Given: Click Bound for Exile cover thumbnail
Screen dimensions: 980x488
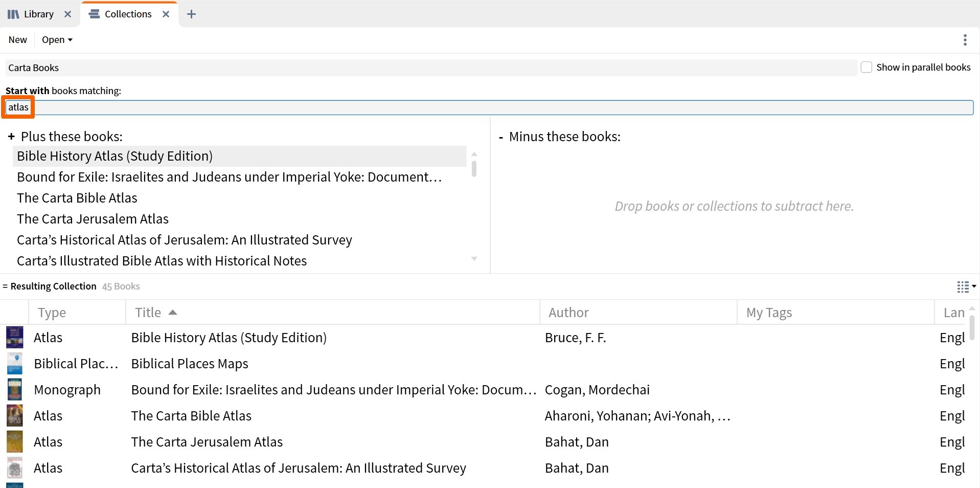Looking at the screenshot, I should point(14,390).
